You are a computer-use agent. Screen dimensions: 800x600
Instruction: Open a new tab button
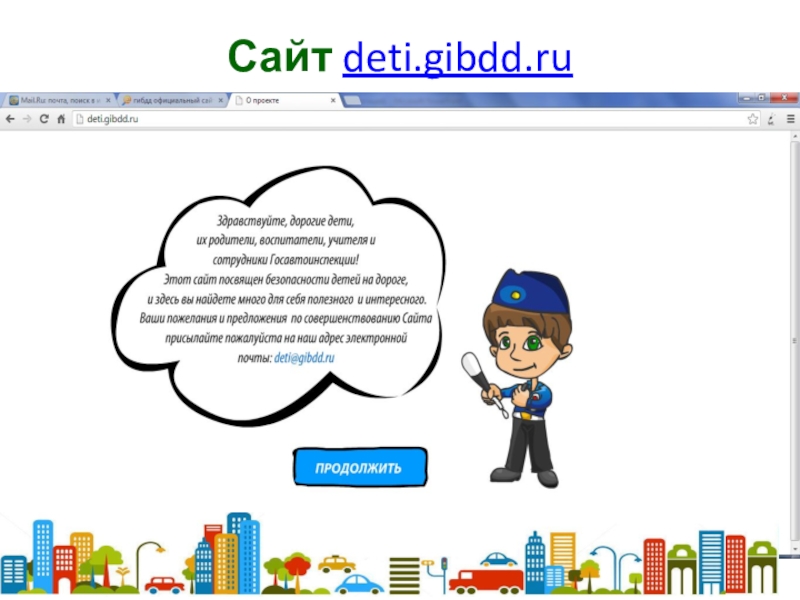click(352, 101)
